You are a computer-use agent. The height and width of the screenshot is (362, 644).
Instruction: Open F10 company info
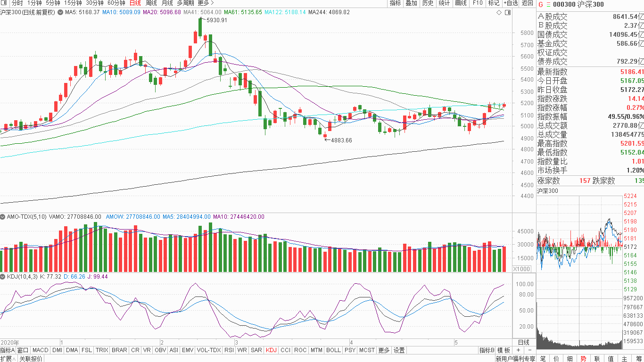point(478,3)
